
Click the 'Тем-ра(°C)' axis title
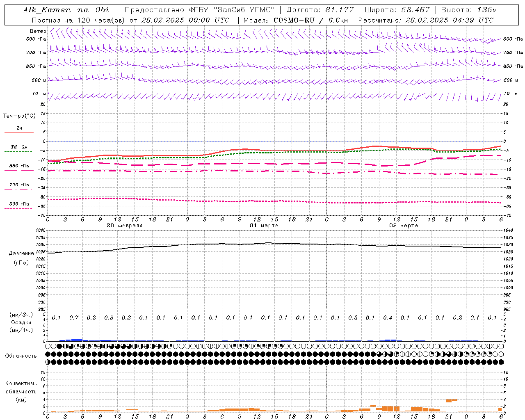click(x=19, y=116)
